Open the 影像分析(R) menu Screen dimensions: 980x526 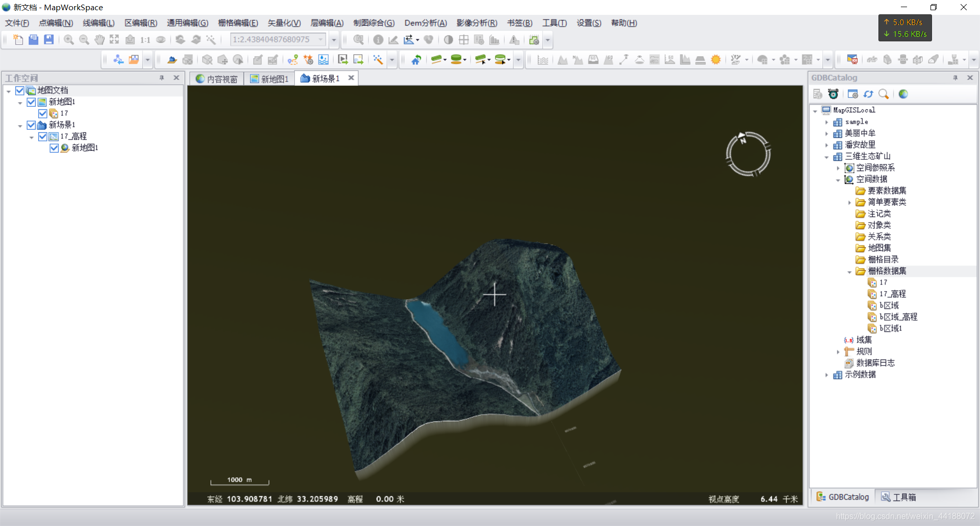(477, 23)
